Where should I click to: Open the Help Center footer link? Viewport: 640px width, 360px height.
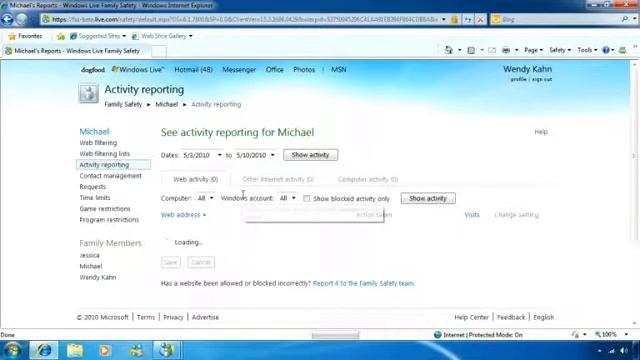pos(471,318)
